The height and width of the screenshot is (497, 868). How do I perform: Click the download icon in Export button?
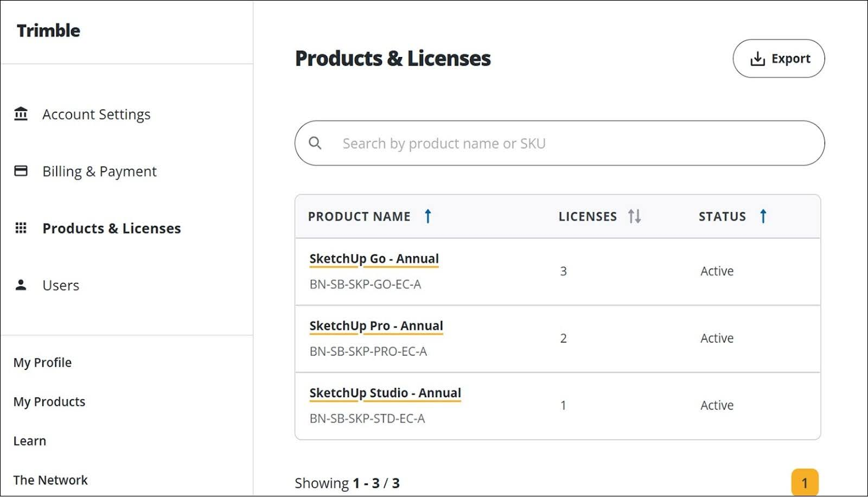(x=757, y=59)
